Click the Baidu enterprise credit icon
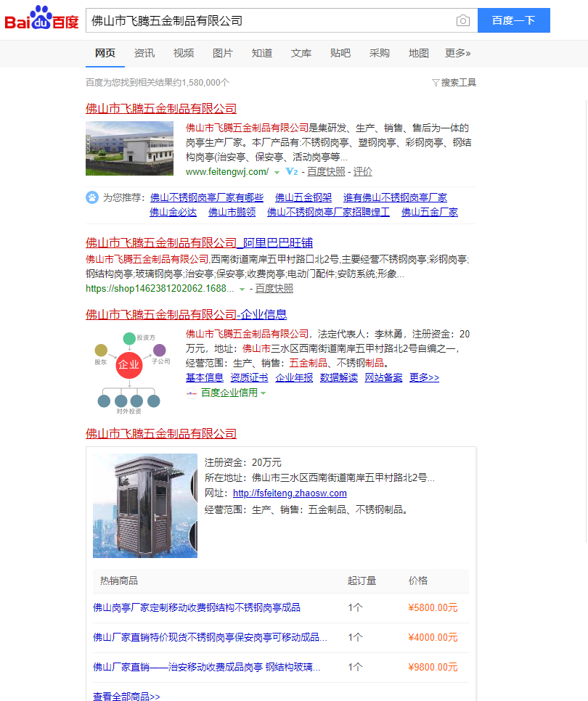 192,393
